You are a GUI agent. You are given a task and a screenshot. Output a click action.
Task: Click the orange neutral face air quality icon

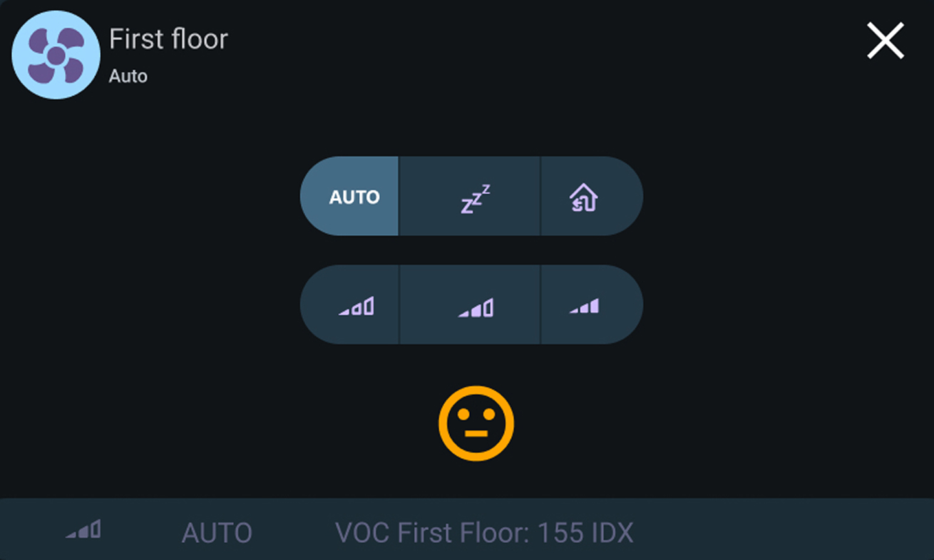tap(476, 423)
